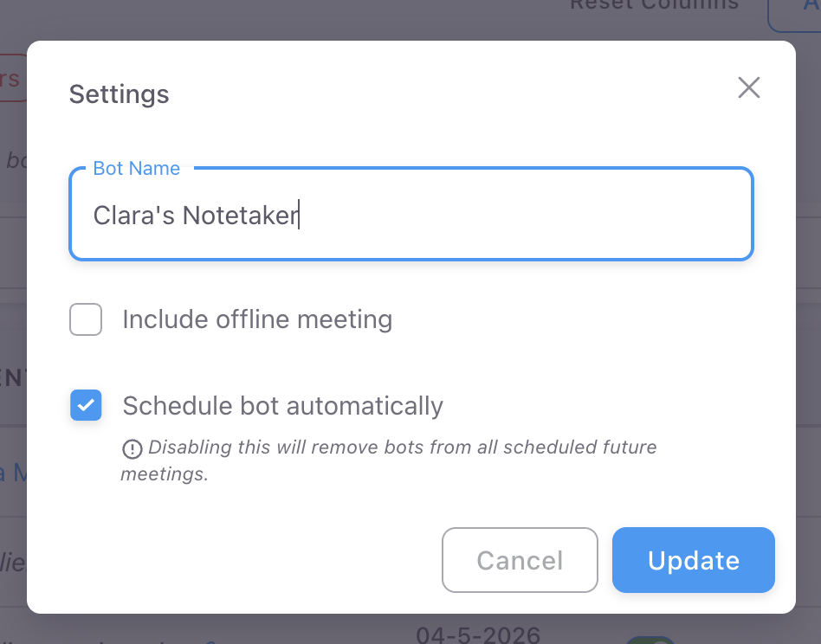Uncheck the Schedule bot automatically checkbox

point(86,405)
